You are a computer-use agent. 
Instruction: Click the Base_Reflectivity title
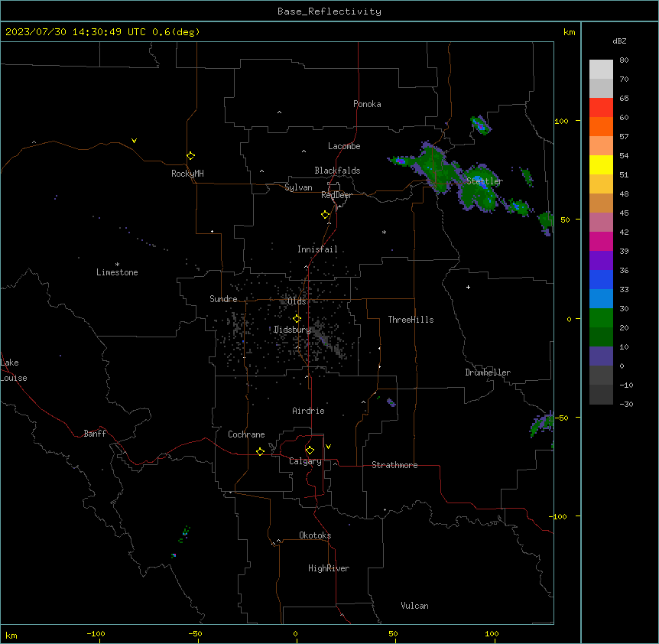point(329,11)
